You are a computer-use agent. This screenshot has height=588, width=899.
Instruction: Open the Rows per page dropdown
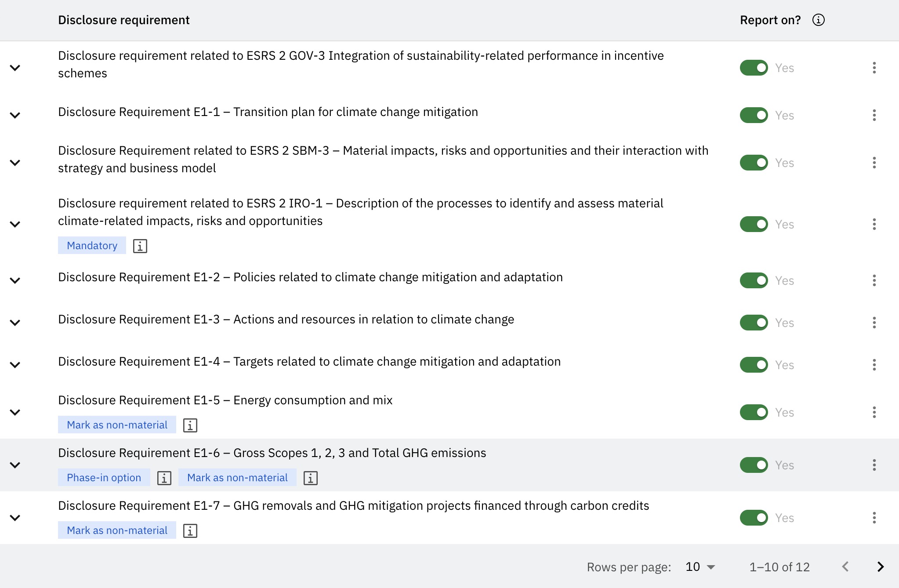coord(700,567)
